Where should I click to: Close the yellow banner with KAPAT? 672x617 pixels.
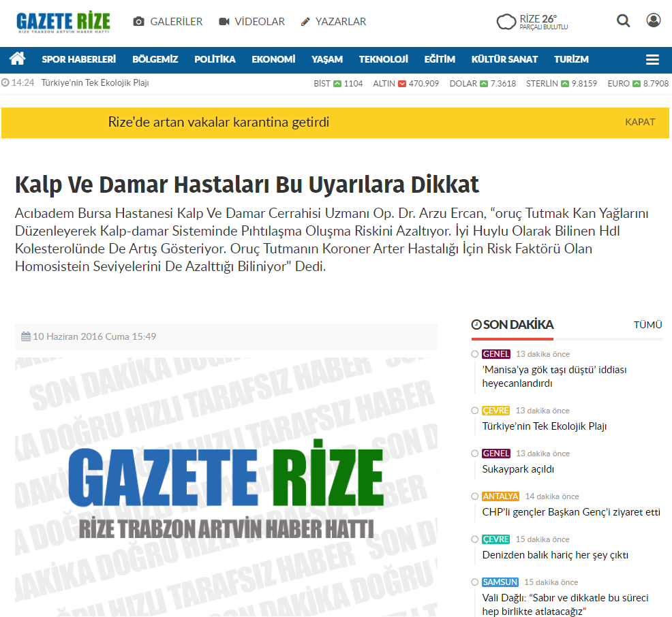pyautogui.click(x=640, y=122)
